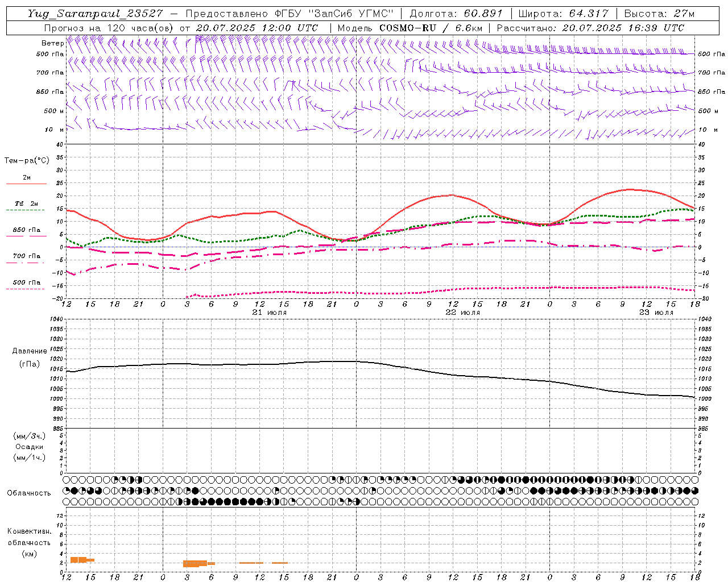
Task: Select the latitude value 64.317
Action: (588, 14)
